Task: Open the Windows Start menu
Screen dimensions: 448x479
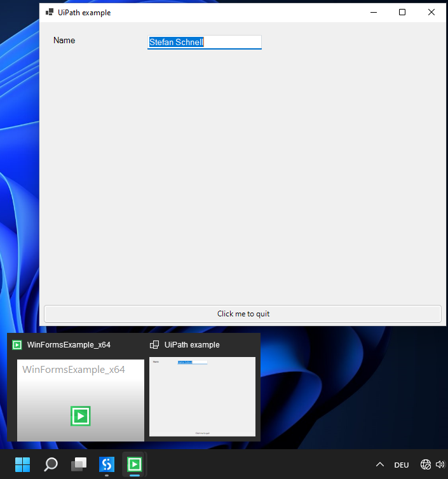Action: tap(23, 464)
